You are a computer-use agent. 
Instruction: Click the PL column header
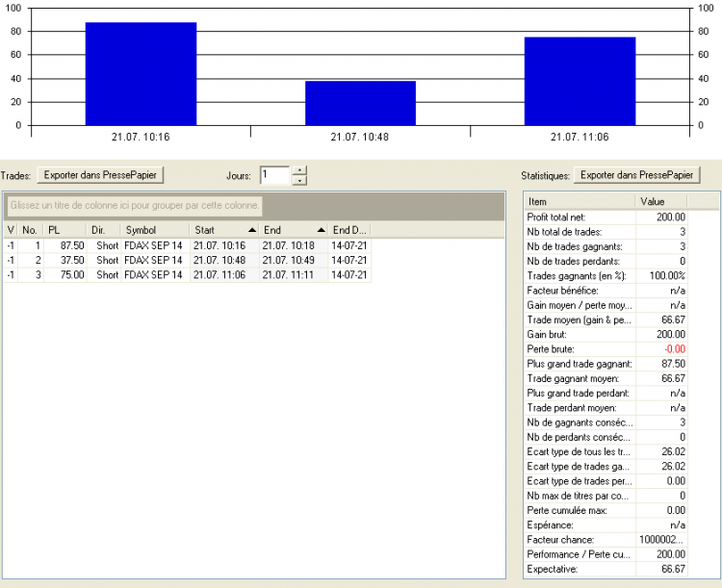tap(64, 230)
